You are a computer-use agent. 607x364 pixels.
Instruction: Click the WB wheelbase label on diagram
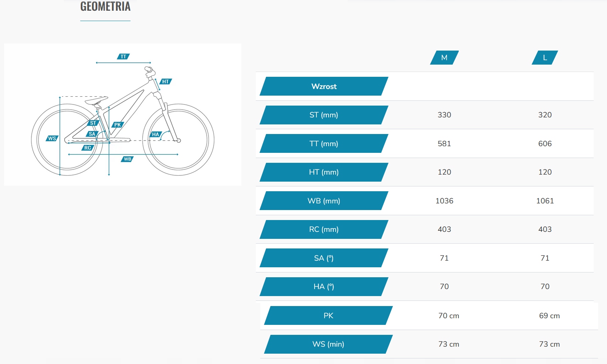128,159
